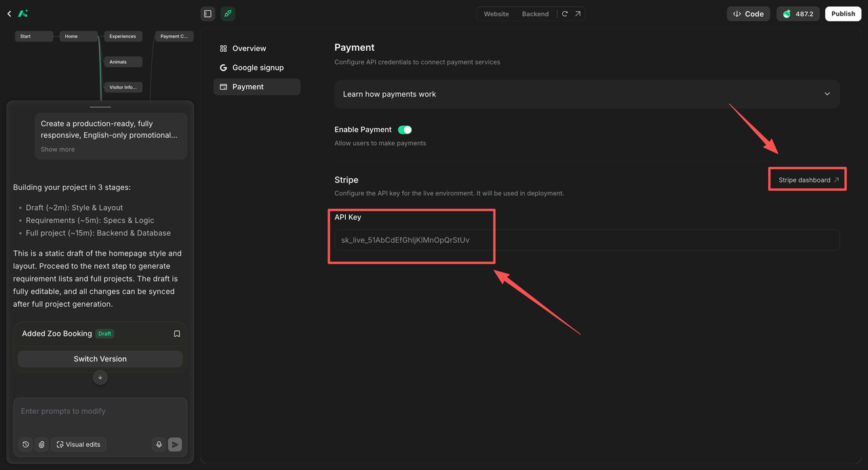Toggle the sidebar panel layout icon
Image resolution: width=868 pixels, height=470 pixels.
(x=208, y=14)
